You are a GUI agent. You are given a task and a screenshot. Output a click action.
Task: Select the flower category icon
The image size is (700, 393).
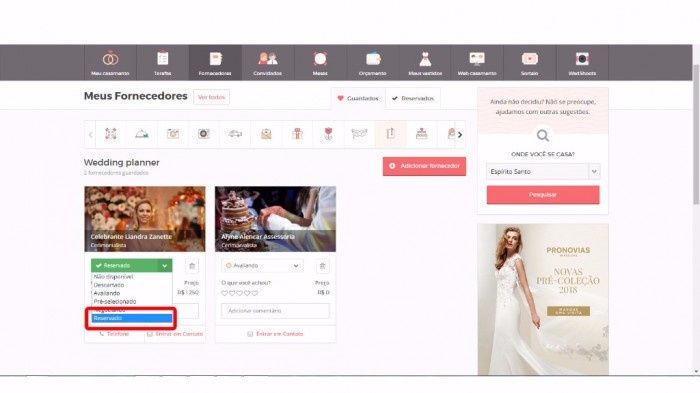[328, 134]
